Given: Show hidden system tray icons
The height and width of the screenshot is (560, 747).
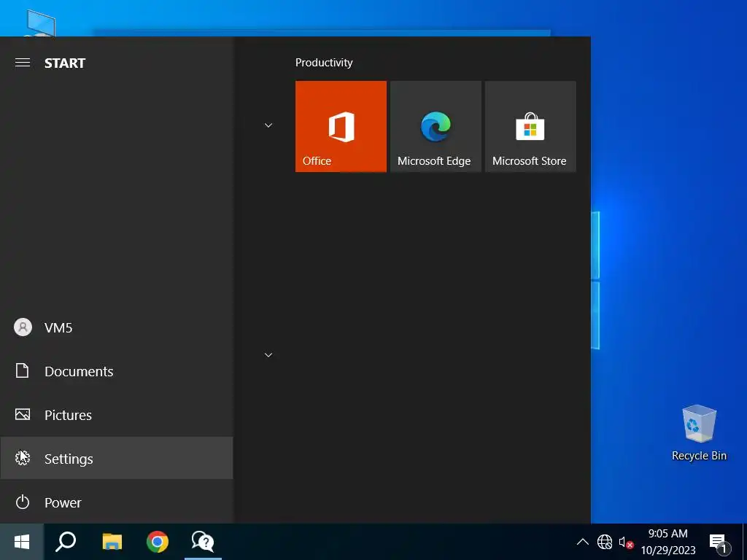Looking at the screenshot, I should [582, 542].
